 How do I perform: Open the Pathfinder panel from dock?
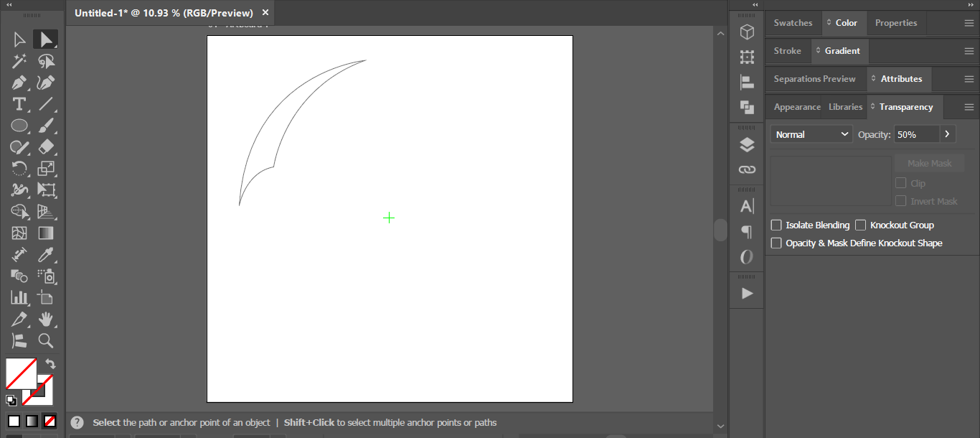(x=747, y=108)
